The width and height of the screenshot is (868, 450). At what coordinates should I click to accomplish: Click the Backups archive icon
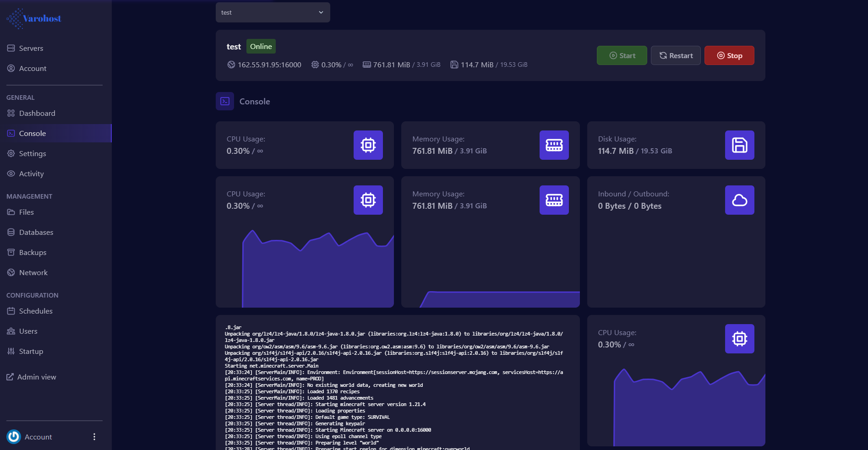click(x=11, y=252)
